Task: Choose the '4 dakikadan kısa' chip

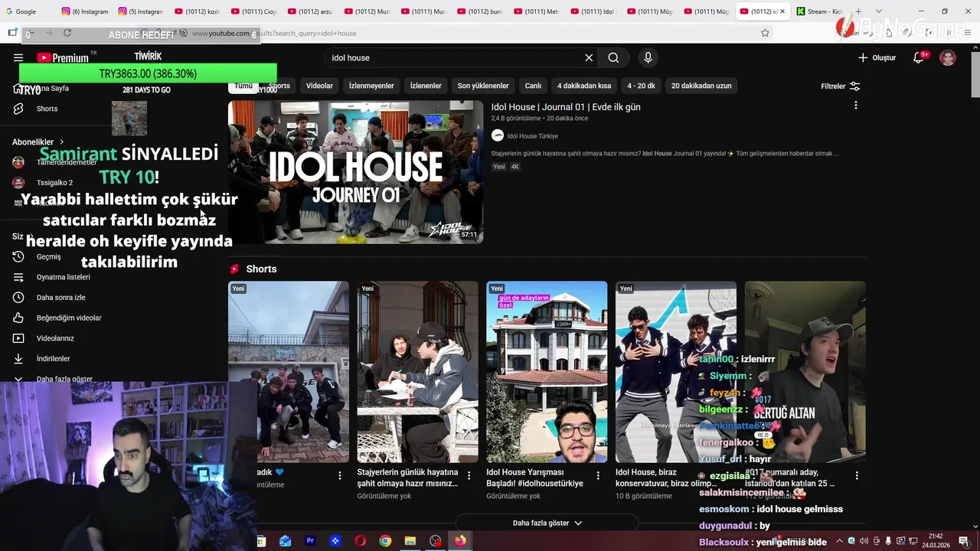Action: [x=584, y=86]
